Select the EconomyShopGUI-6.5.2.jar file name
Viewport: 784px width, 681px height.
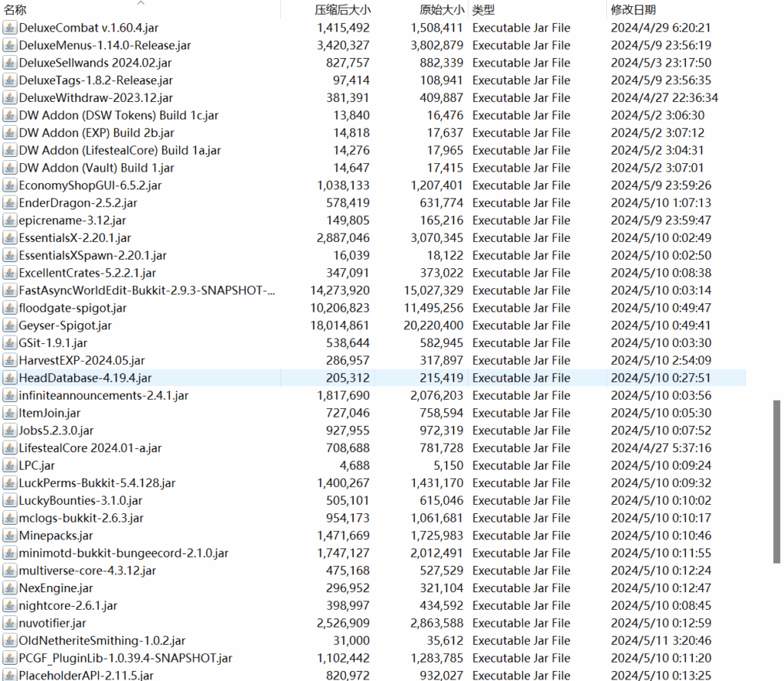pos(90,185)
